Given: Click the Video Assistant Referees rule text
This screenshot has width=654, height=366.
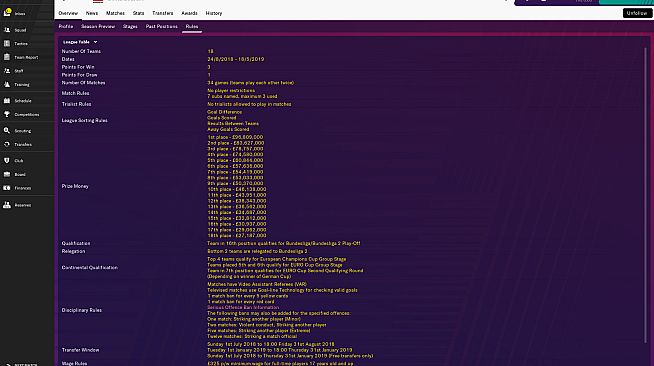Looking at the screenshot, I should click(x=257, y=284).
